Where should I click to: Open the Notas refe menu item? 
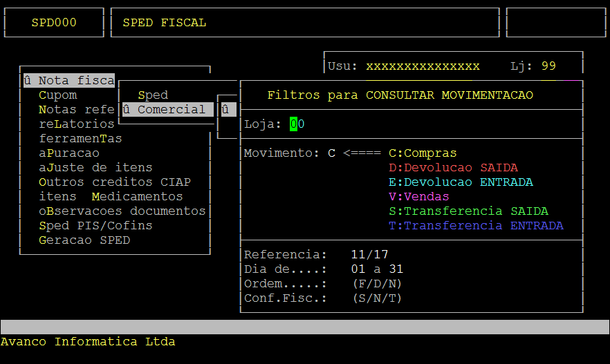pos(76,110)
